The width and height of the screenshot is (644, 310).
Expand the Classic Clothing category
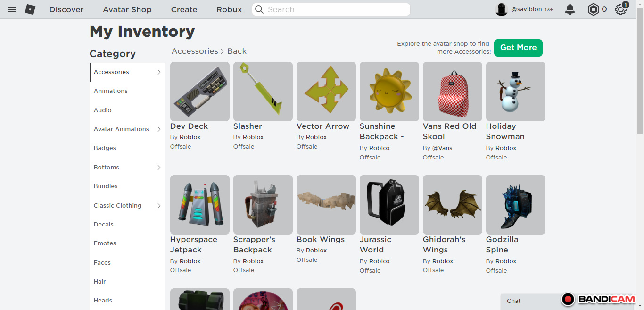(x=159, y=206)
